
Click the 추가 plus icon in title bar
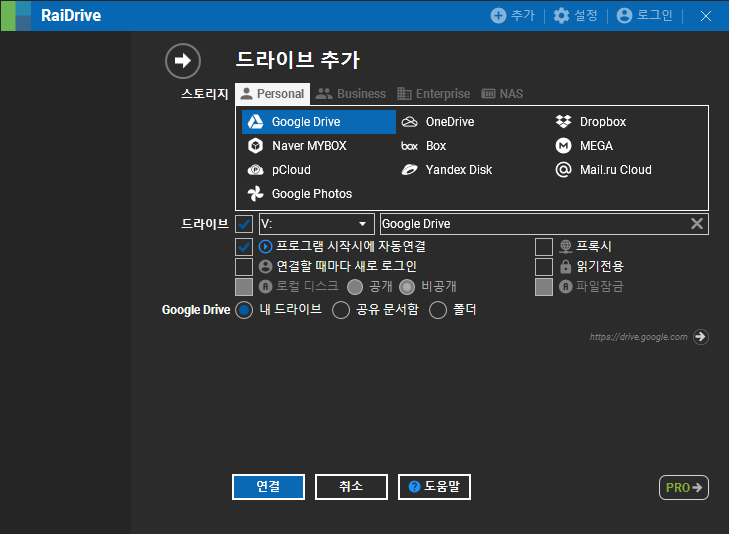point(498,15)
